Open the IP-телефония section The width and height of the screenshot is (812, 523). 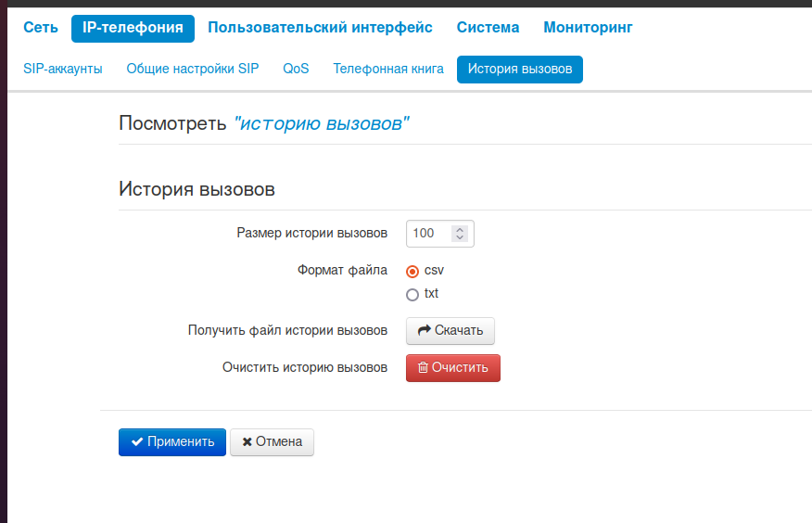point(133,28)
